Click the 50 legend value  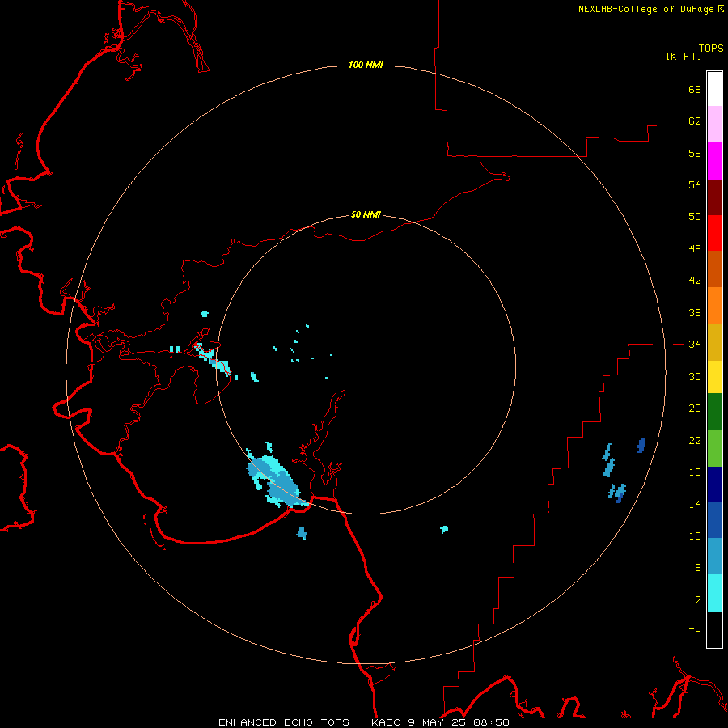(x=695, y=217)
